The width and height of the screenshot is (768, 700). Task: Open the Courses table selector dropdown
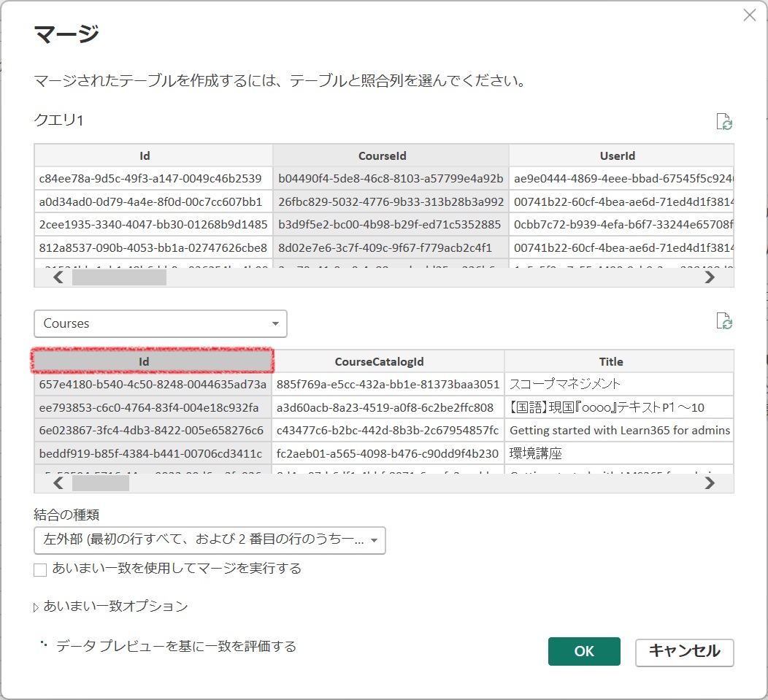click(x=160, y=323)
